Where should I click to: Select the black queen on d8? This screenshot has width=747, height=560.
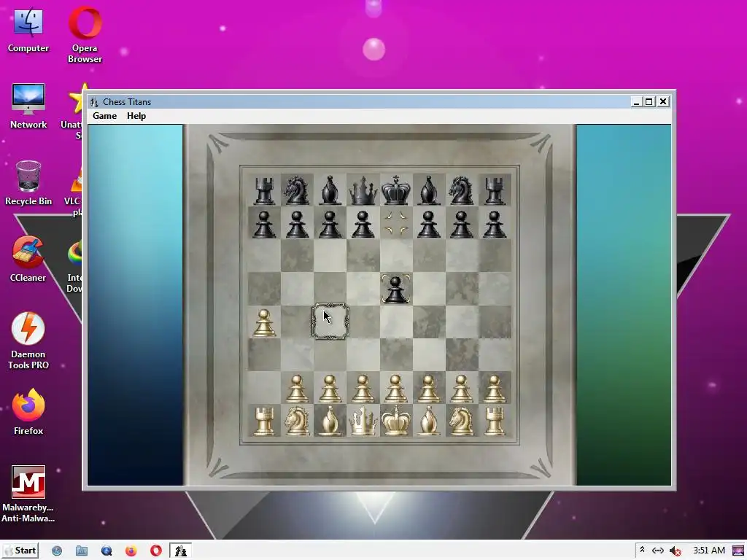coord(363,190)
